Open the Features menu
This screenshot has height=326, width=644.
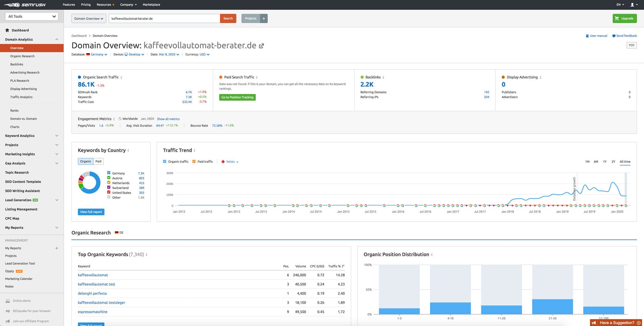69,5
